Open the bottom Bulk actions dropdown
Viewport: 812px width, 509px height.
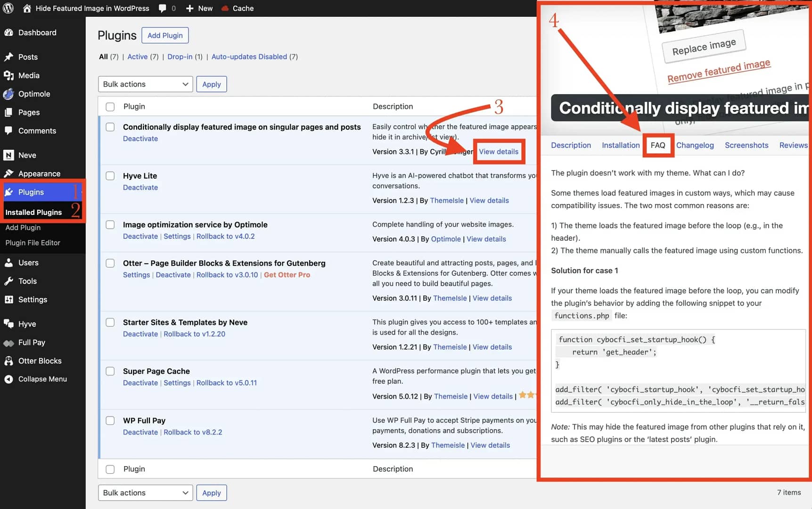[x=146, y=493]
